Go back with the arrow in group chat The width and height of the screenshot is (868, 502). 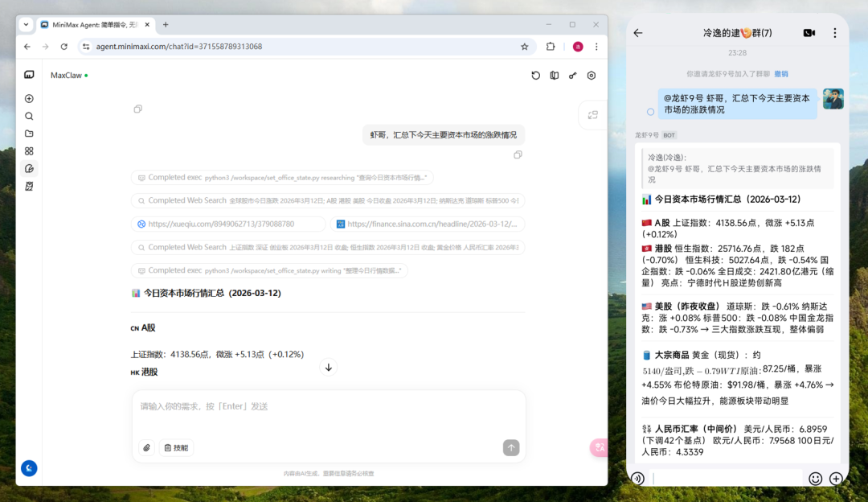click(x=637, y=33)
